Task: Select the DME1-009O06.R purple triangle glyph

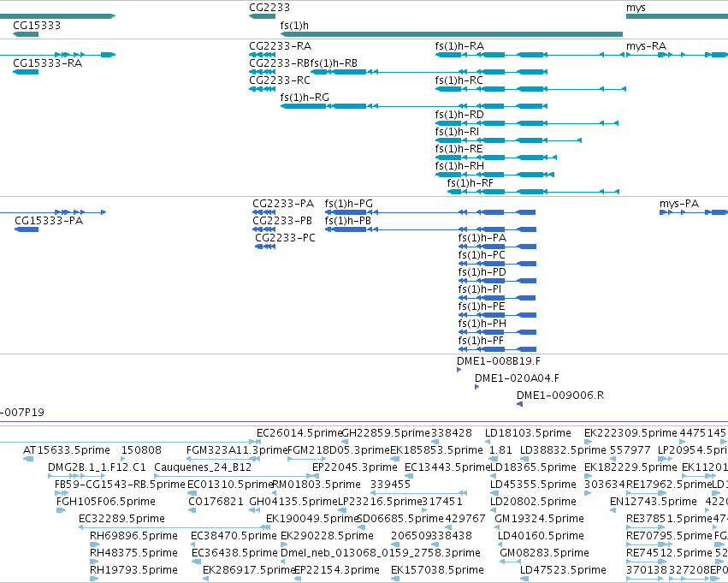Action: point(519,404)
